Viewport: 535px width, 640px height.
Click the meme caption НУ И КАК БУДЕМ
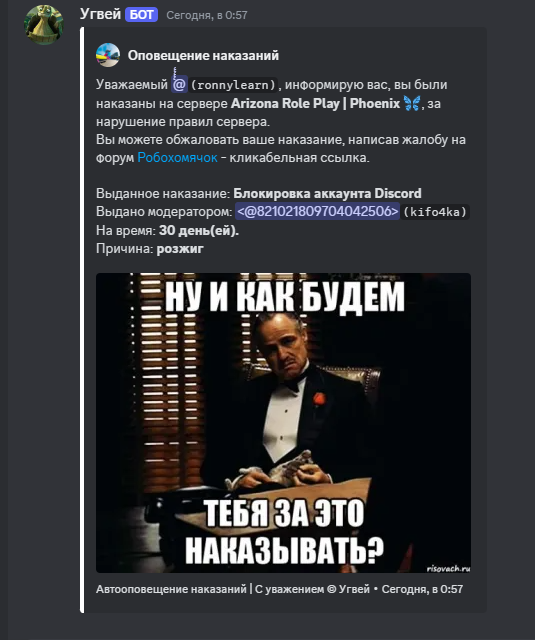tap(284, 297)
